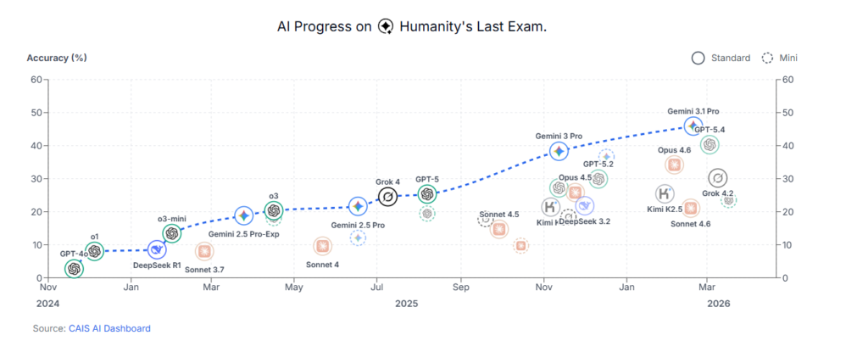This screenshot has width=868, height=352.
Task: Click the Humanity's Last Exam logo
Action: click(386, 26)
